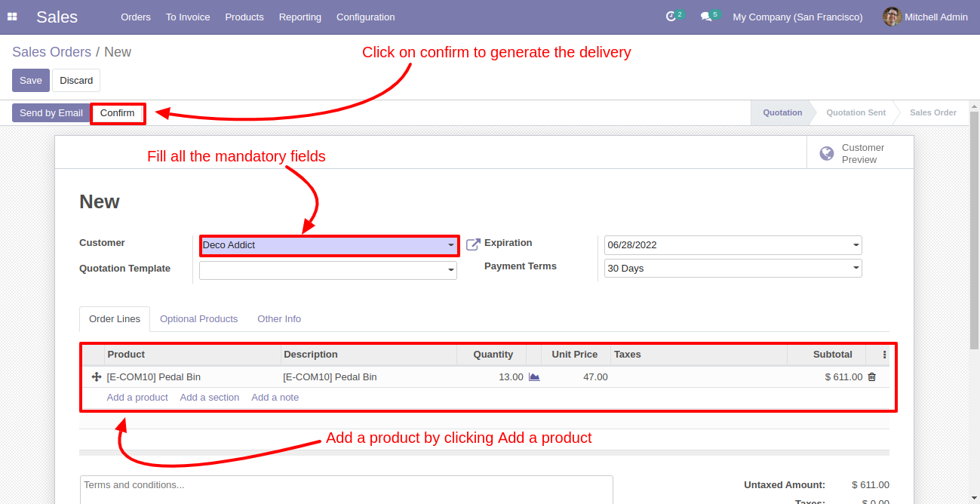Image resolution: width=980 pixels, height=504 pixels.
Task: Open the apps grid menu icon
Action: point(12,17)
